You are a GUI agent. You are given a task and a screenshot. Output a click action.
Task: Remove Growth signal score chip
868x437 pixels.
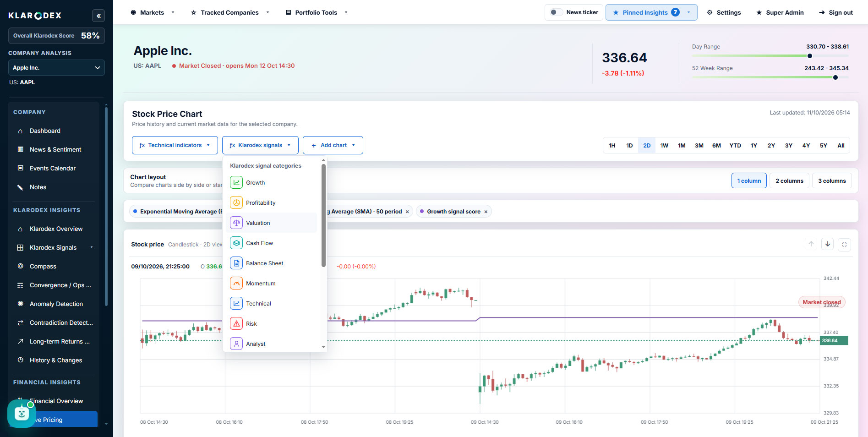pos(486,212)
